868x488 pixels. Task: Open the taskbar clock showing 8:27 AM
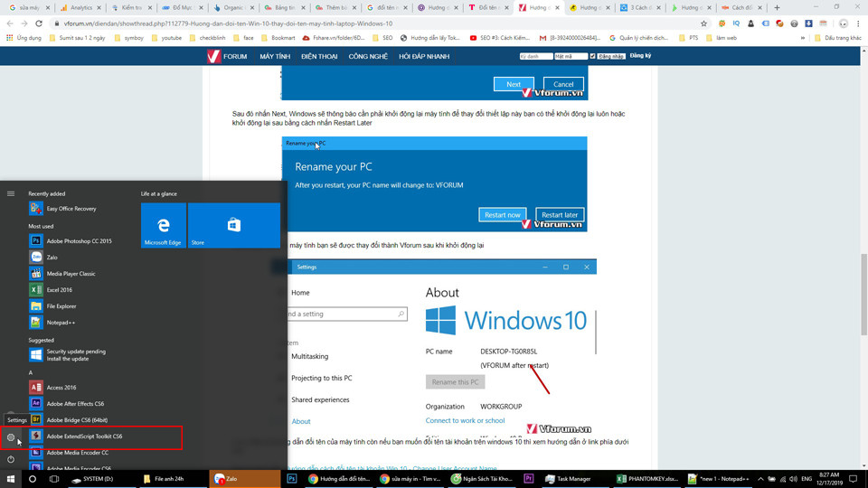829,479
